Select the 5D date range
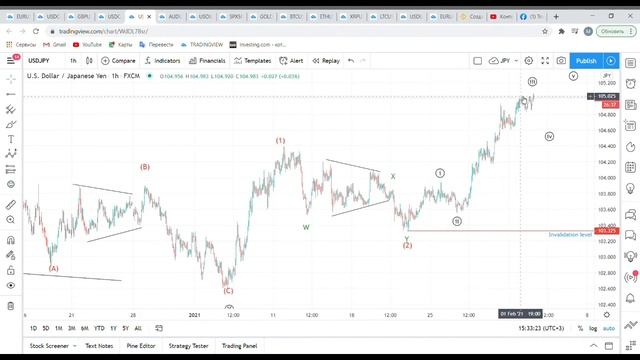The width and height of the screenshot is (640, 360). point(46,328)
